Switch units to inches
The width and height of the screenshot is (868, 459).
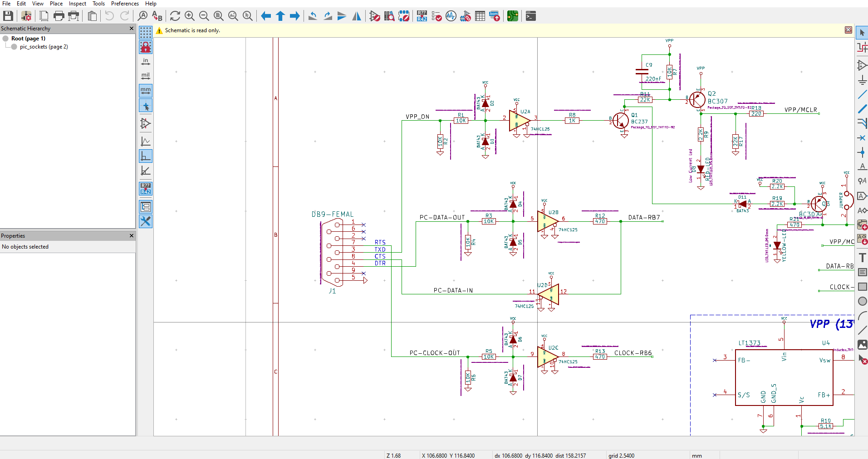(146, 62)
